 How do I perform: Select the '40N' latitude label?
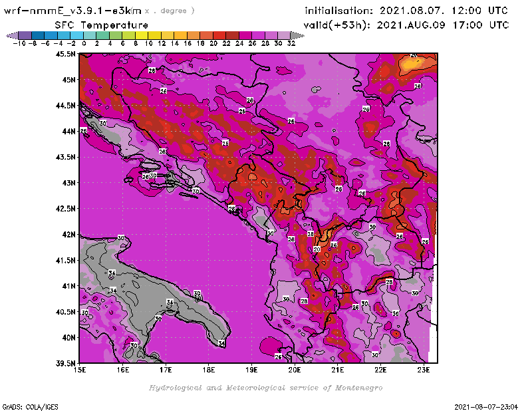click(x=69, y=338)
